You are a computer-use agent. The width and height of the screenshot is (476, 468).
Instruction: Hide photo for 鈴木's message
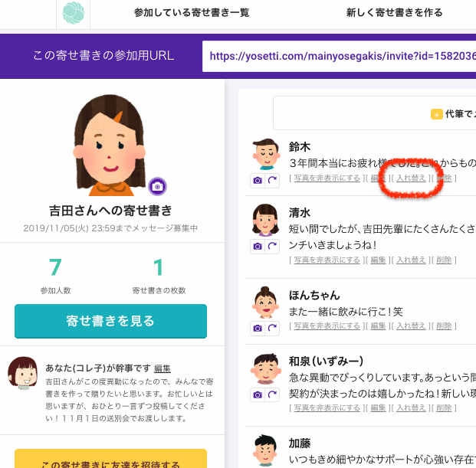[327, 178]
